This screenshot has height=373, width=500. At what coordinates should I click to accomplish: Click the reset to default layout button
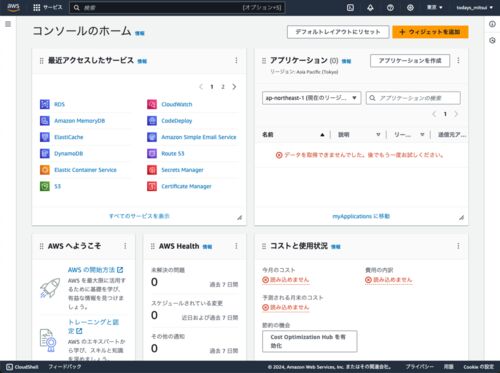coord(338,32)
